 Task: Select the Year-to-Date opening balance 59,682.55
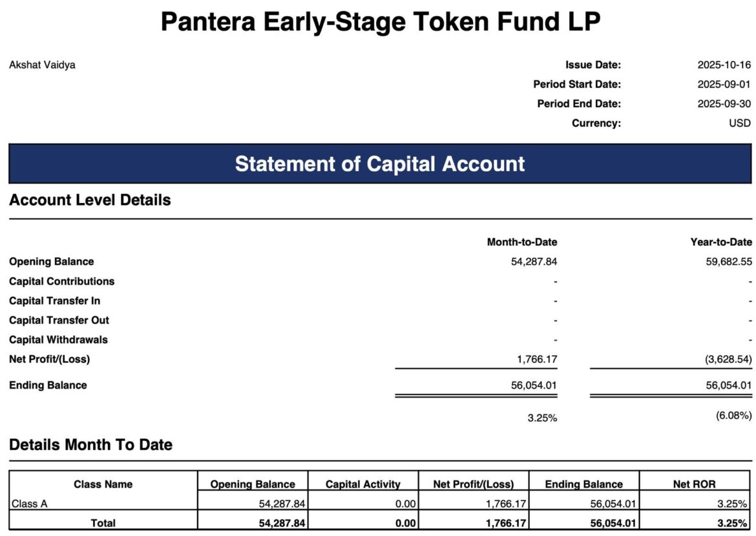click(728, 261)
